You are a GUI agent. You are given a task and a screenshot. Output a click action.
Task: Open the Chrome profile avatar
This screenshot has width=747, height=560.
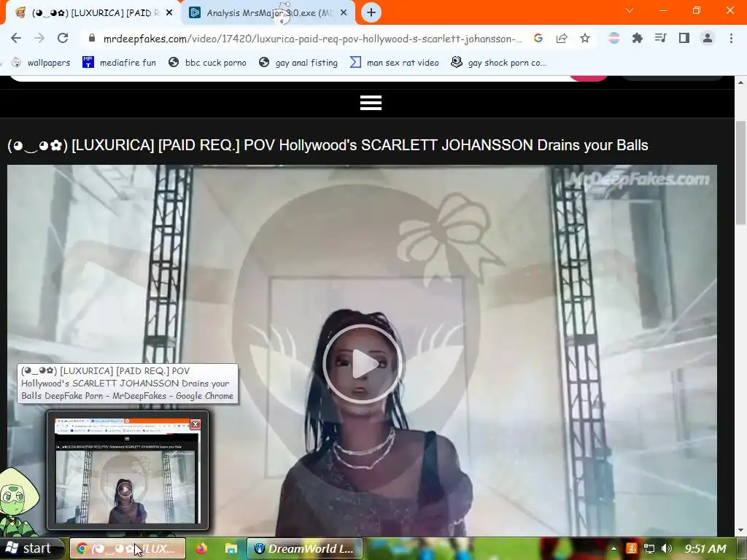pos(708,38)
